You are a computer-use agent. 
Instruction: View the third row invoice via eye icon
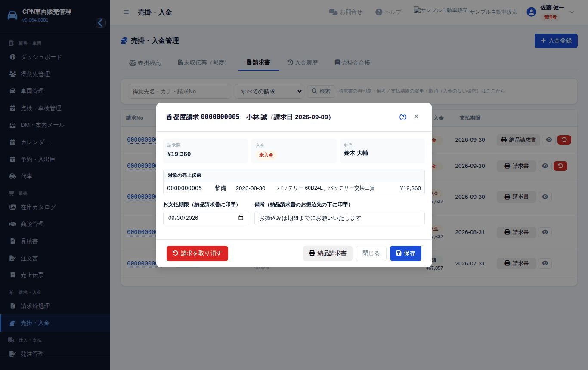(x=545, y=197)
